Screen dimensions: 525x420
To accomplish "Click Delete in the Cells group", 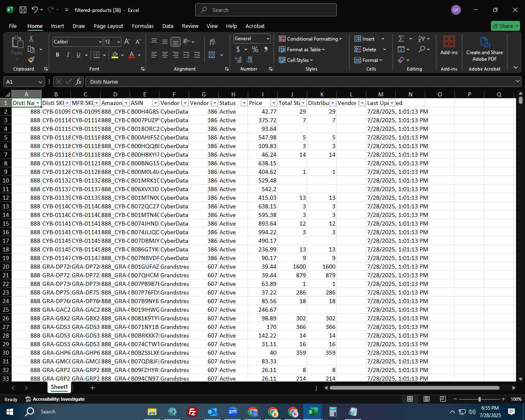I will (x=370, y=49).
